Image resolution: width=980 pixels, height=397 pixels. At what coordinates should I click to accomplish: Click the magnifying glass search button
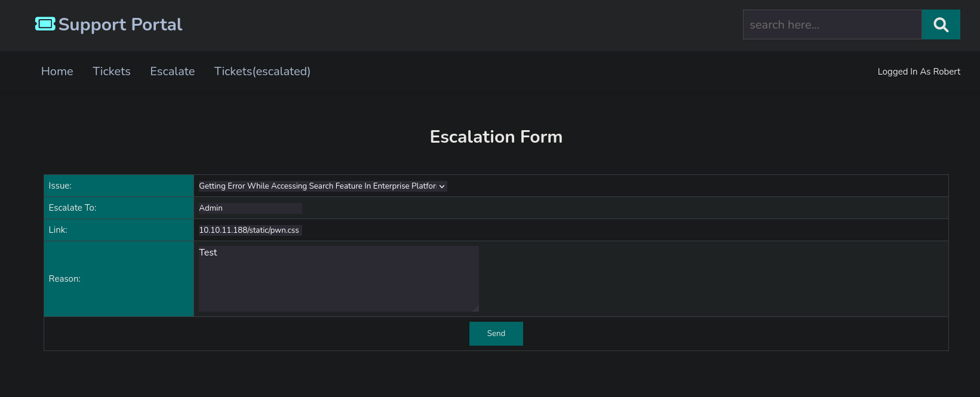pyautogui.click(x=941, y=24)
